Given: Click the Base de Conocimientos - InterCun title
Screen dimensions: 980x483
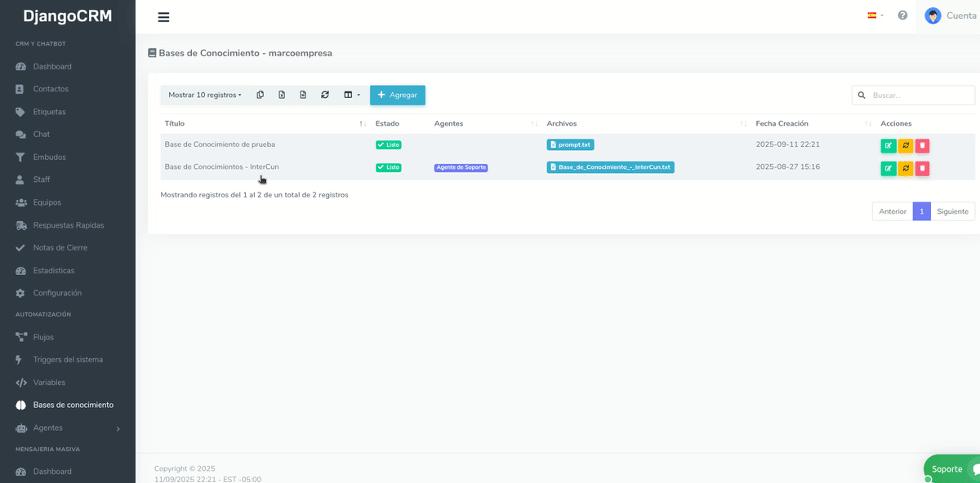Looking at the screenshot, I should (x=221, y=167).
